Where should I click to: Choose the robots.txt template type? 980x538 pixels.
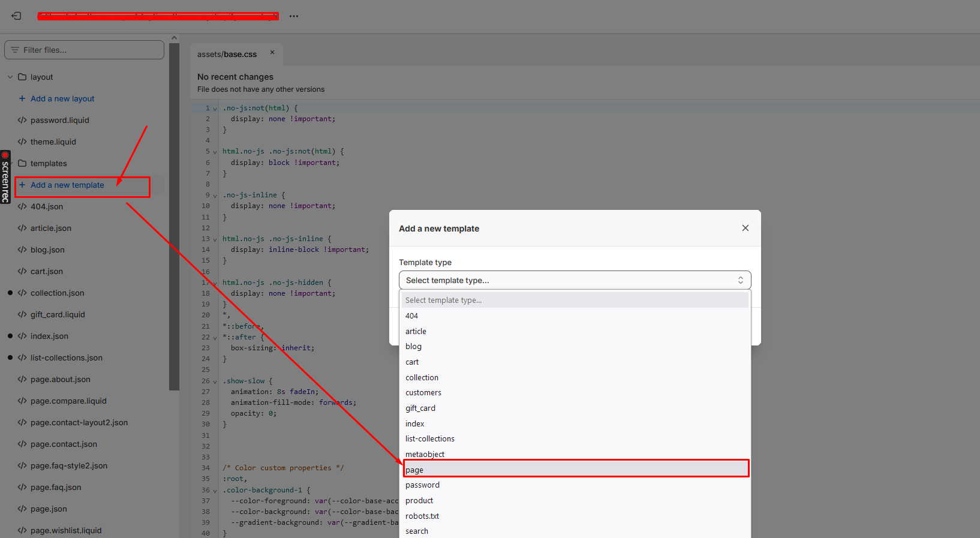575,516
